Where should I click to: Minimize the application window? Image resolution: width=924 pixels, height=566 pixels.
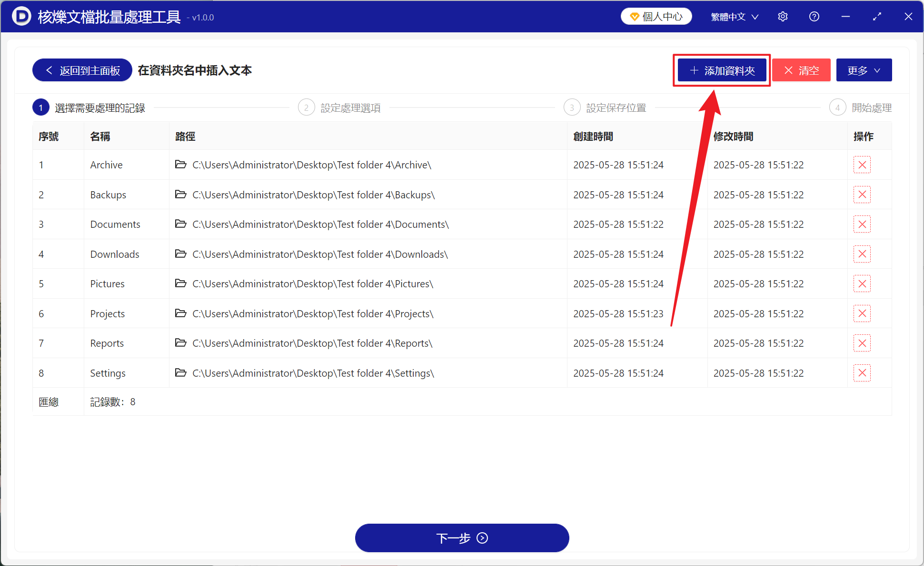click(x=845, y=17)
